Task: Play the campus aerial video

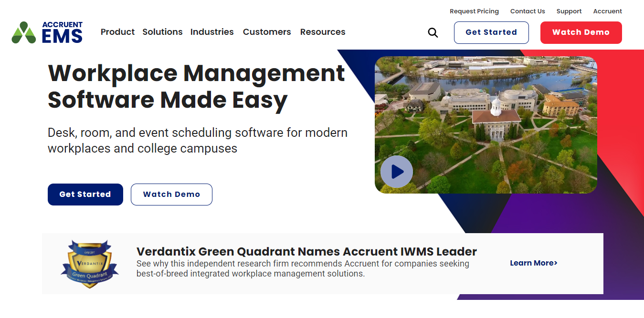Action: point(397,172)
